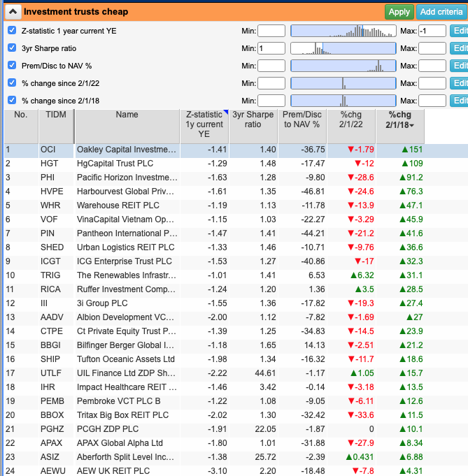
Task: Click Max field for Prem/Disc to NAV %
Action: point(432,66)
